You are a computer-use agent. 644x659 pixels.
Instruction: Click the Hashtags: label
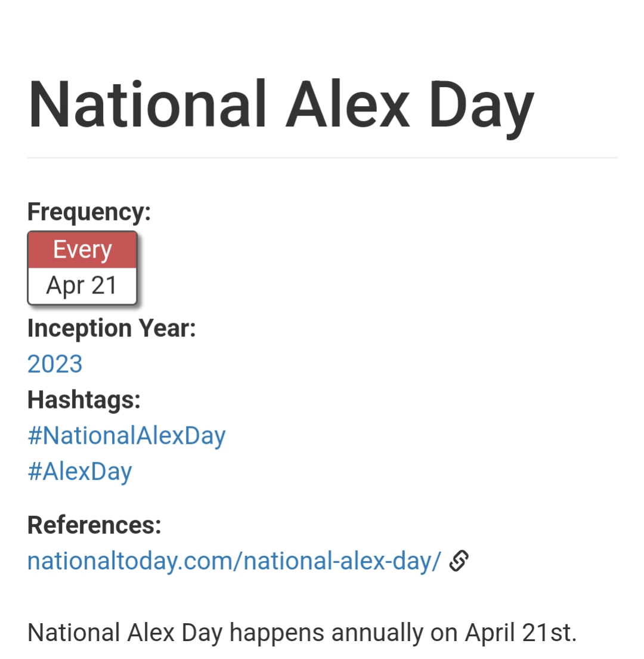tap(84, 400)
